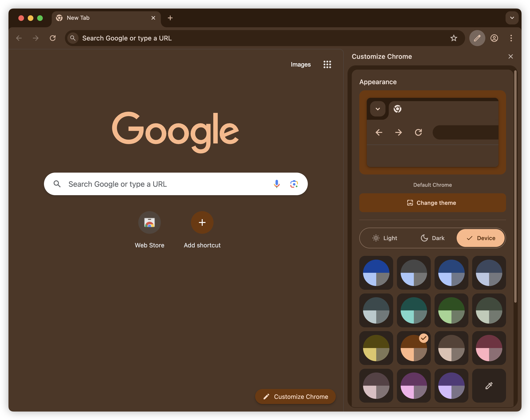Screen dimensions: 530x420
Task: Click the Change theme button
Action: (432, 203)
